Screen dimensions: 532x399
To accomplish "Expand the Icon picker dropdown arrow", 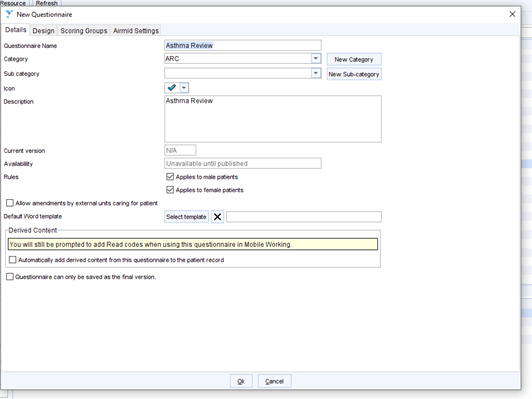I will (x=184, y=88).
